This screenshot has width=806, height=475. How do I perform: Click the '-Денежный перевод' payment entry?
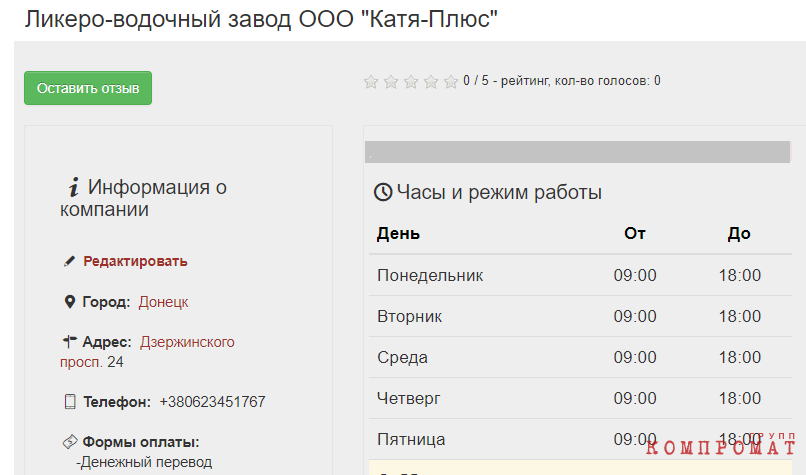point(144,462)
